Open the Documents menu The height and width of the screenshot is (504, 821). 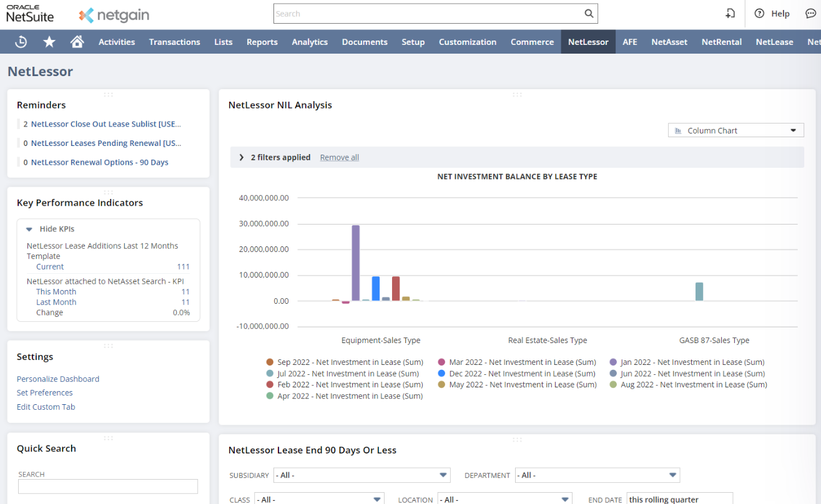point(365,42)
